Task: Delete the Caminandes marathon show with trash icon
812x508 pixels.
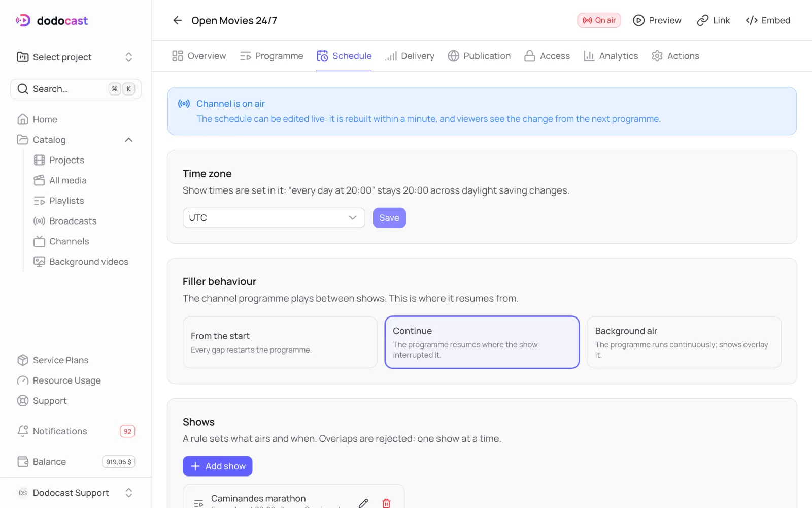Action: 386,503
